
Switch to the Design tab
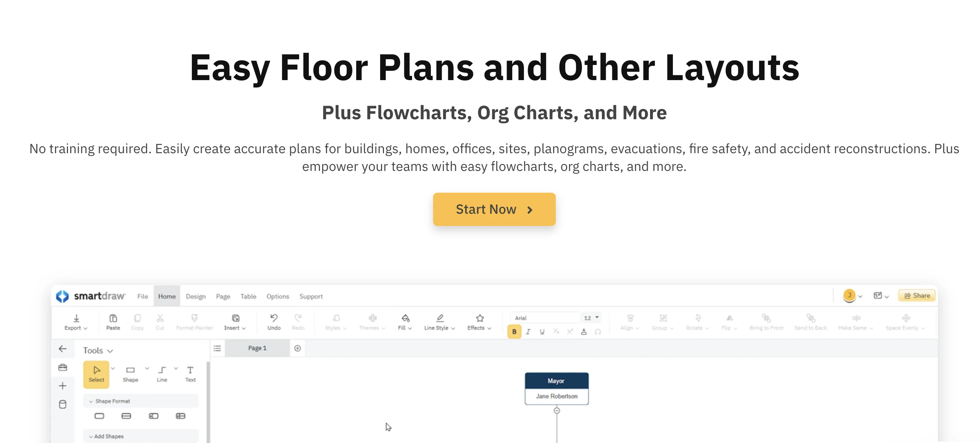pyautogui.click(x=195, y=296)
